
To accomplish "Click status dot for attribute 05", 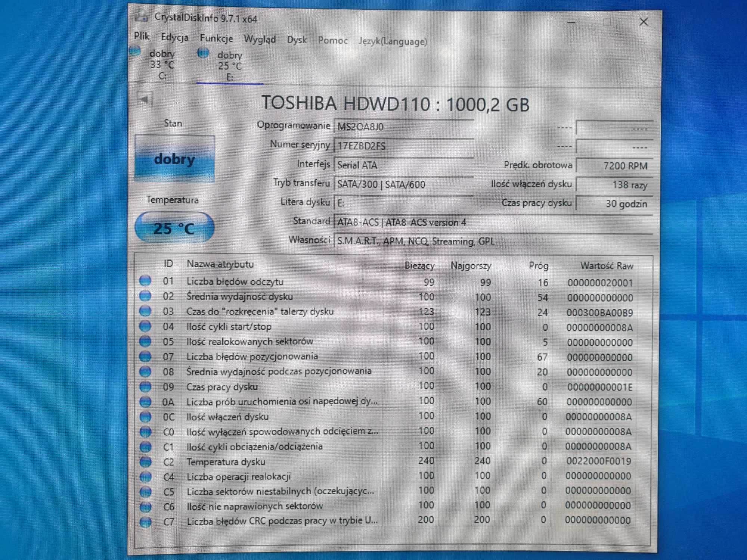I will pyautogui.click(x=145, y=341).
